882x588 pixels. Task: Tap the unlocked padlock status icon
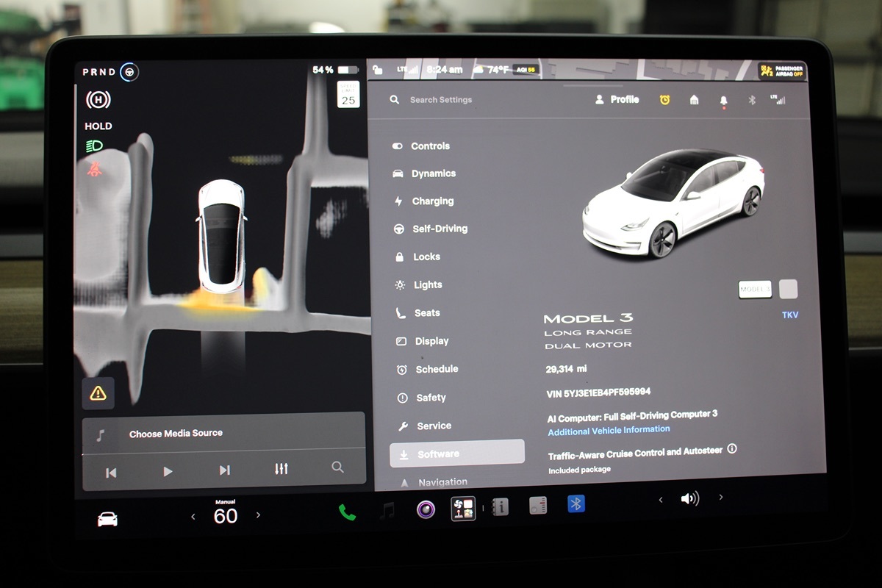(377, 70)
